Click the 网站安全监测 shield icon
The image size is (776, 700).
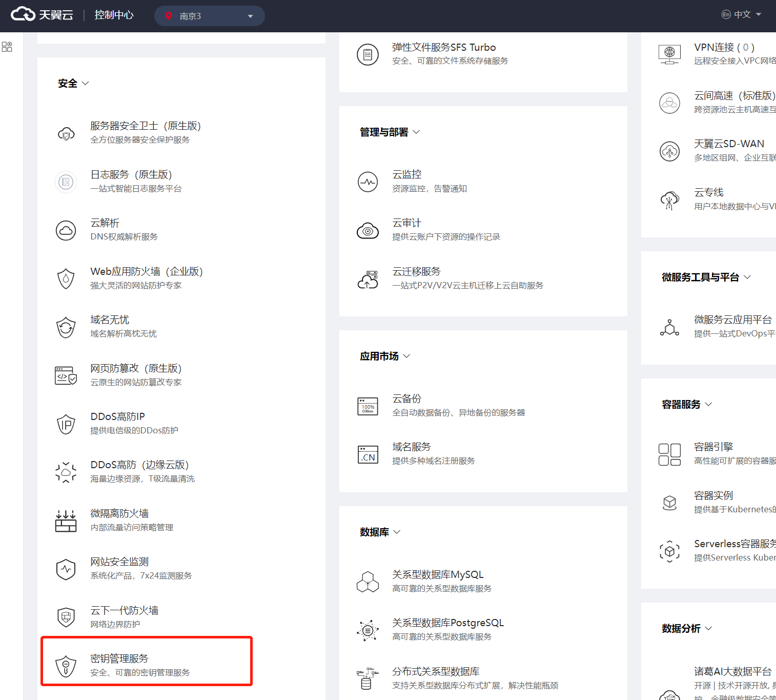coord(66,569)
